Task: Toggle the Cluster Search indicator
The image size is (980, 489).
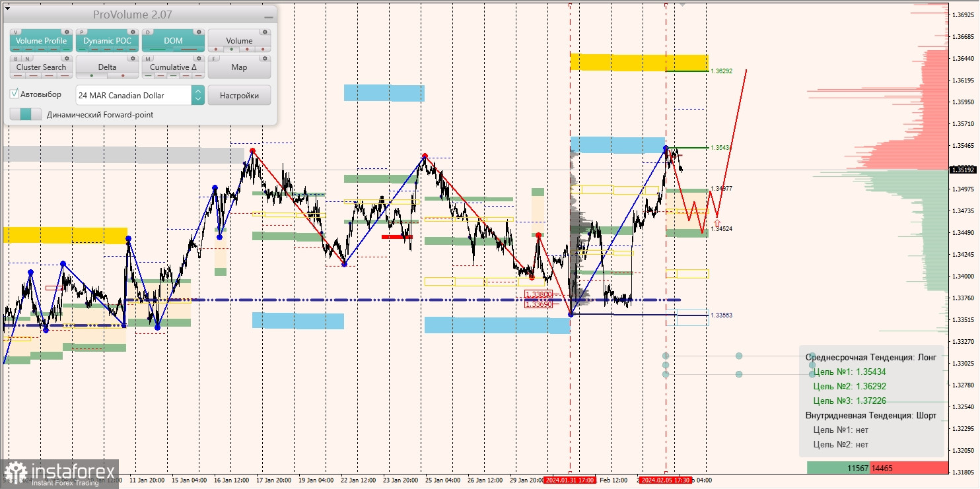Action: [41, 67]
